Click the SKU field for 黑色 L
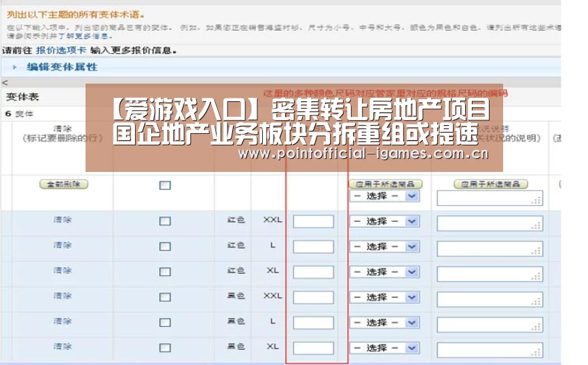 click(x=314, y=323)
